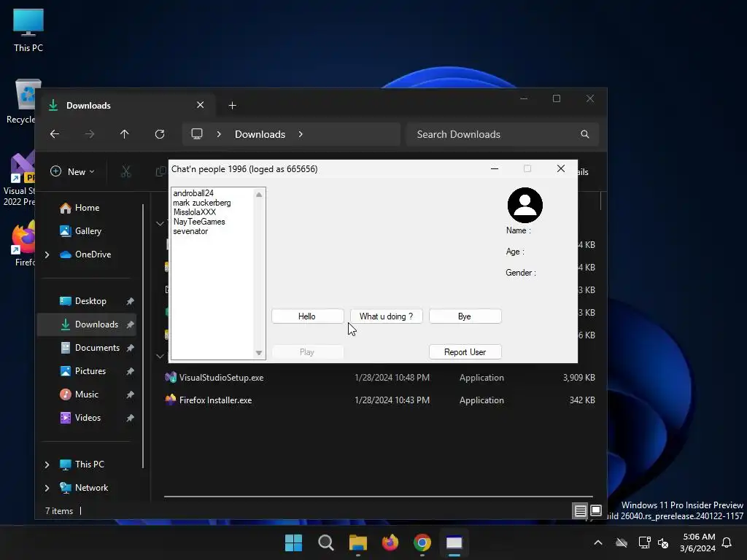Click the chevron before Downloads breadcrumb
The width and height of the screenshot is (747, 560).
(219, 134)
